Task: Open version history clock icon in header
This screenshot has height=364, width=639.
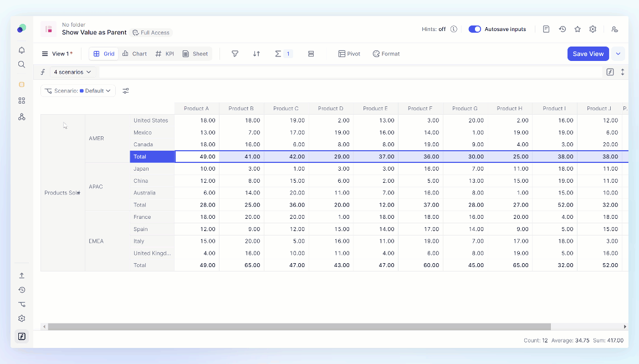Action: pos(562,29)
